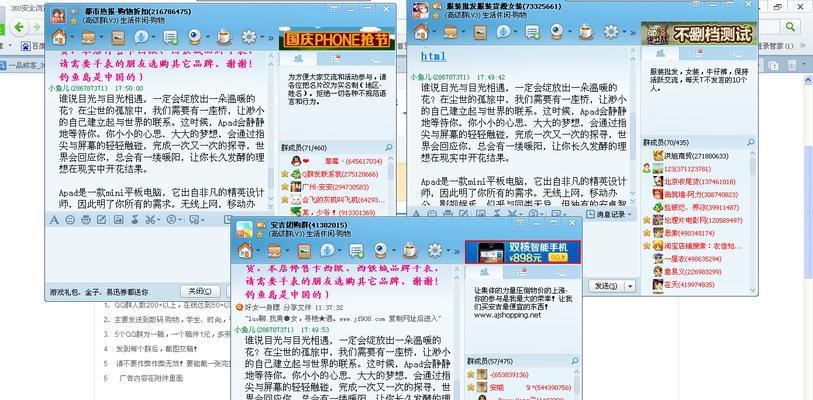Open gear settings icon in 都市热报 window
The image size is (813, 400).
249,37
